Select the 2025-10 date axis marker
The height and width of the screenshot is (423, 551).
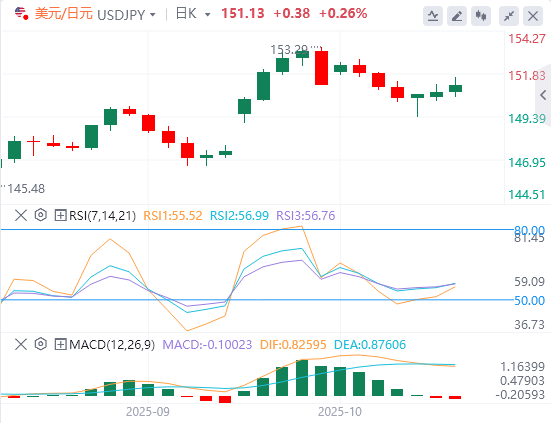pyautogui.click(x=340, y=411)
